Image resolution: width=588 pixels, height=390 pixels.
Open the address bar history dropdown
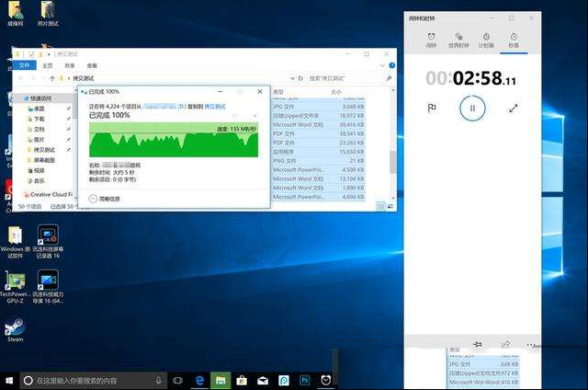[x=292, y=78]
